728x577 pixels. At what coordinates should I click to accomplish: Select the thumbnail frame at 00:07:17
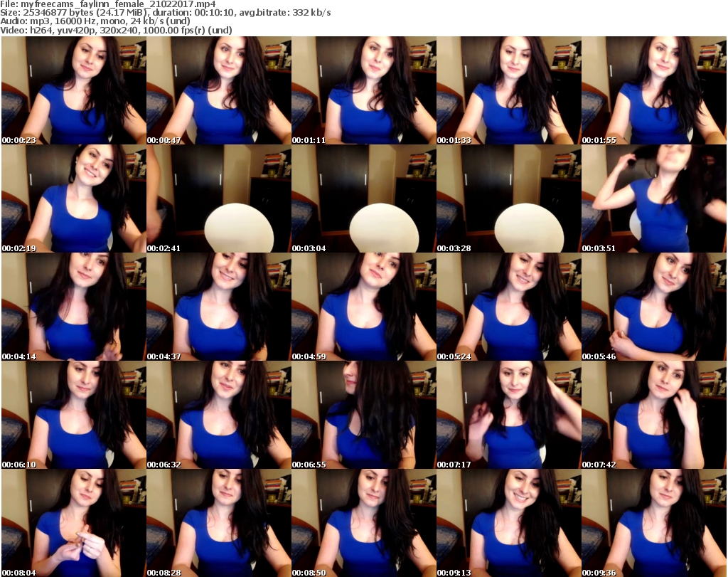[509, 415]
